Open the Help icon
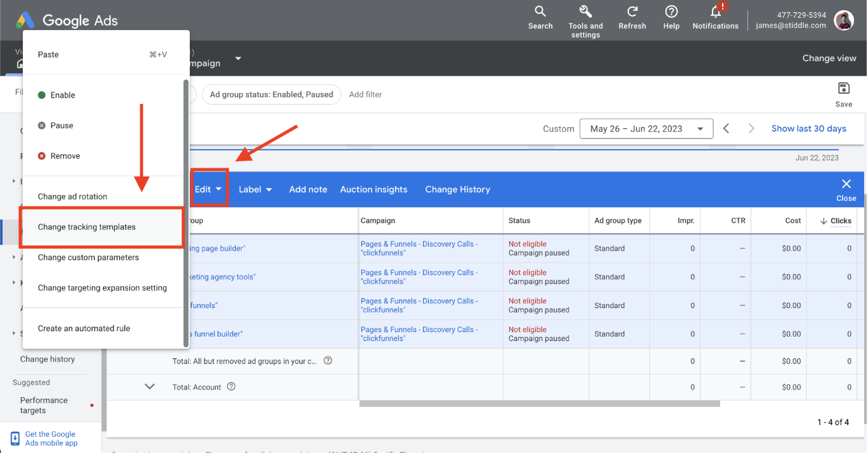The image size is (868, 459). coord(671,11)
